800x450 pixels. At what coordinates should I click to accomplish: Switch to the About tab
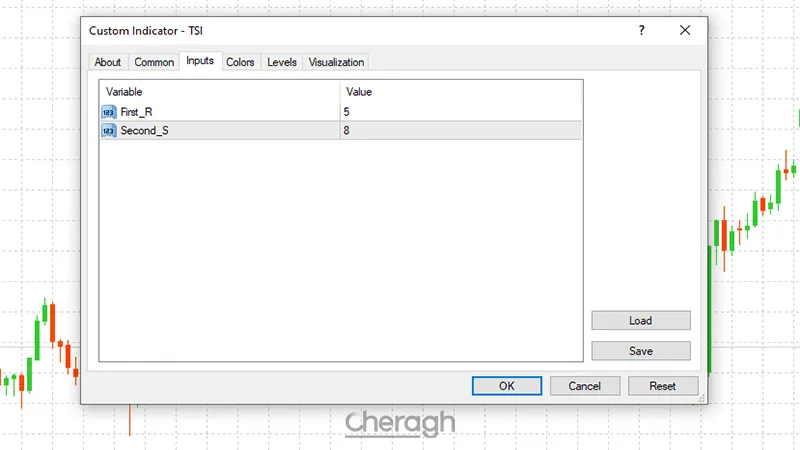point(108,62)
